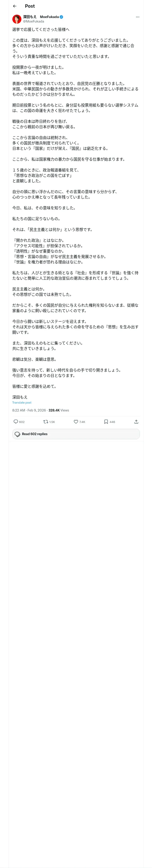Image resolution: width=152 pixels, height=868 pixels.
Task: Open the post's three-dot More menu
Action: (137, 17)
